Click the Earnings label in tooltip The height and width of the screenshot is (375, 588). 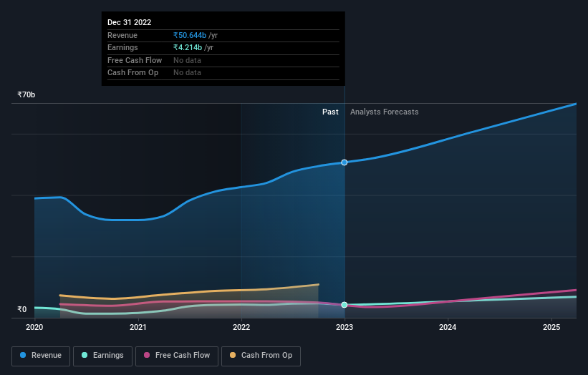click(x=122, y=47)
